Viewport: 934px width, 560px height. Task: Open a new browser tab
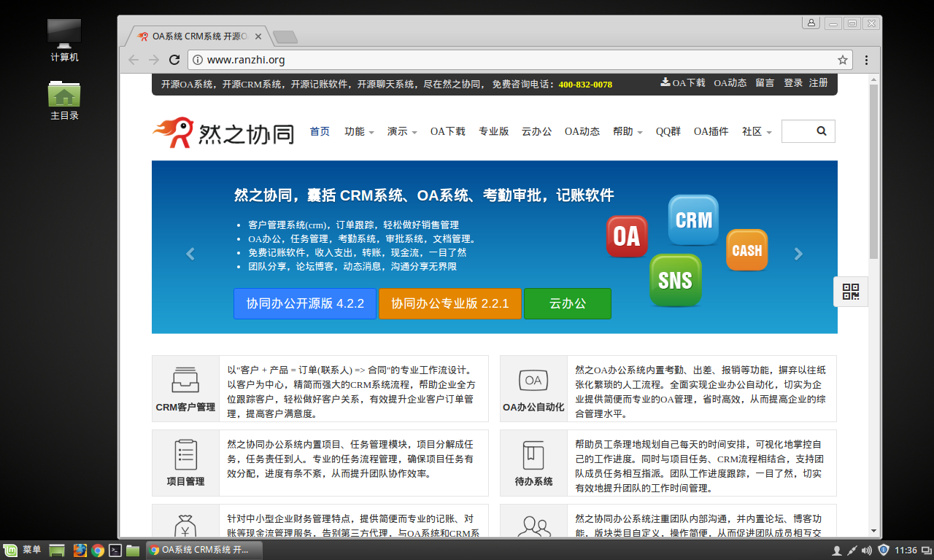[x=284, y=36]
